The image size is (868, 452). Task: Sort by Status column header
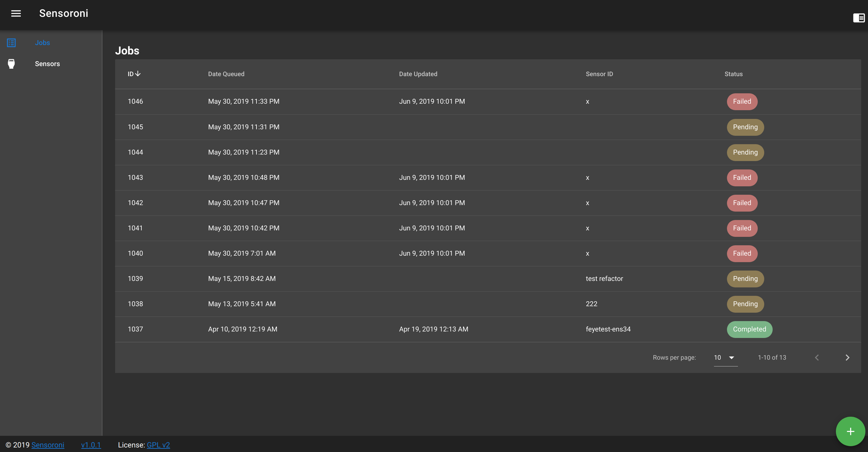point(733,74)
